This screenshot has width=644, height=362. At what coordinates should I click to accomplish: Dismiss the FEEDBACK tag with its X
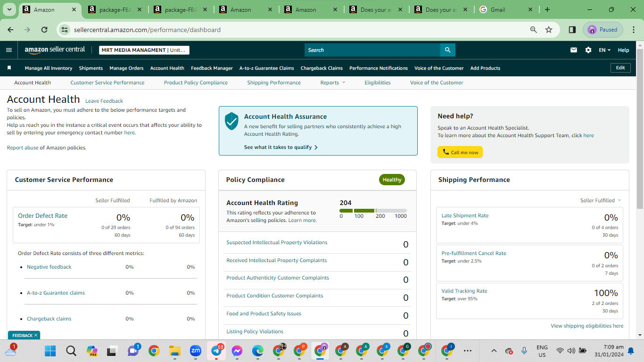pos(36,335)
